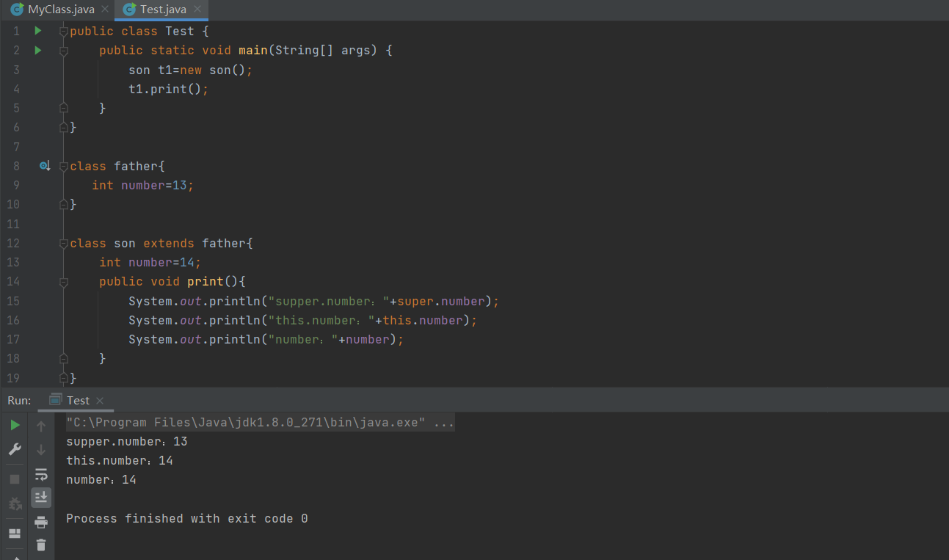Click console output 'supper.number: 13'

pyautogui.click(x=127, y=442)
